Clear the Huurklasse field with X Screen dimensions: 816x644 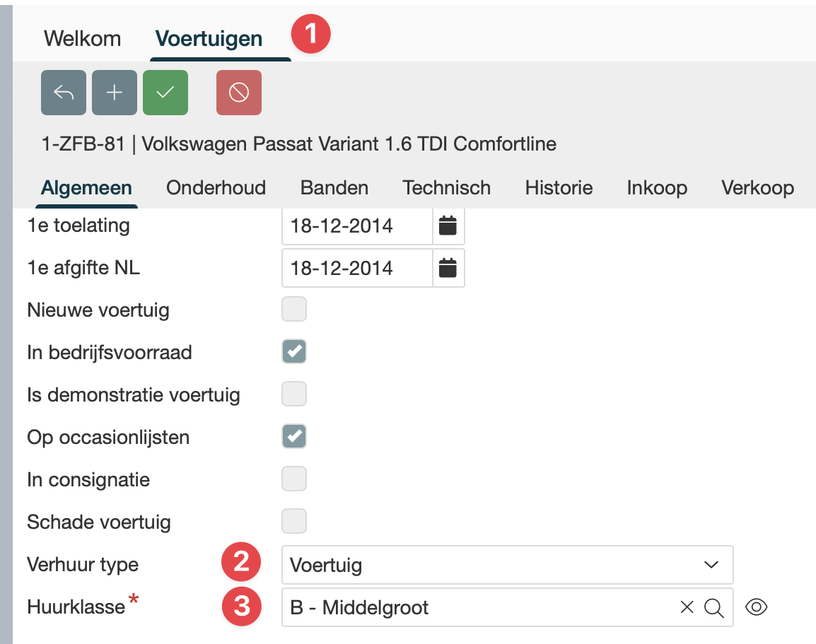[x=687, y=607]
